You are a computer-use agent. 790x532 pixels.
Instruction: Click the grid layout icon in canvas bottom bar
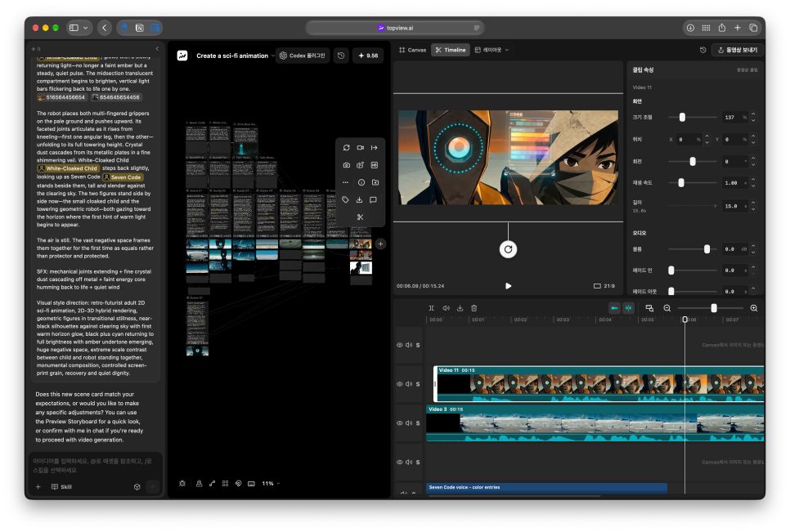225,483
